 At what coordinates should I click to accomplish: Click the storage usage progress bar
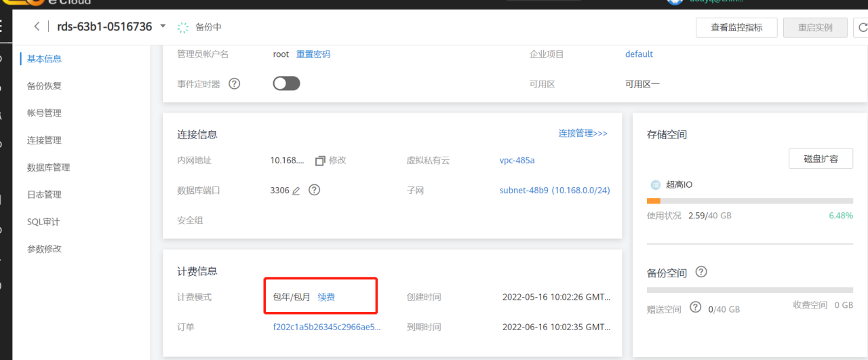[x=750, y=201]
